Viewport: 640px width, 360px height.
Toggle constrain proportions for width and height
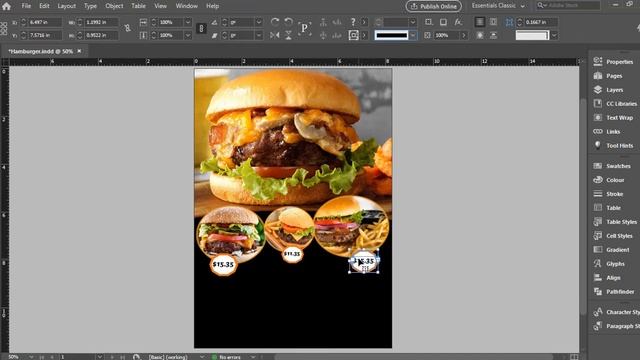pos(128,28)
